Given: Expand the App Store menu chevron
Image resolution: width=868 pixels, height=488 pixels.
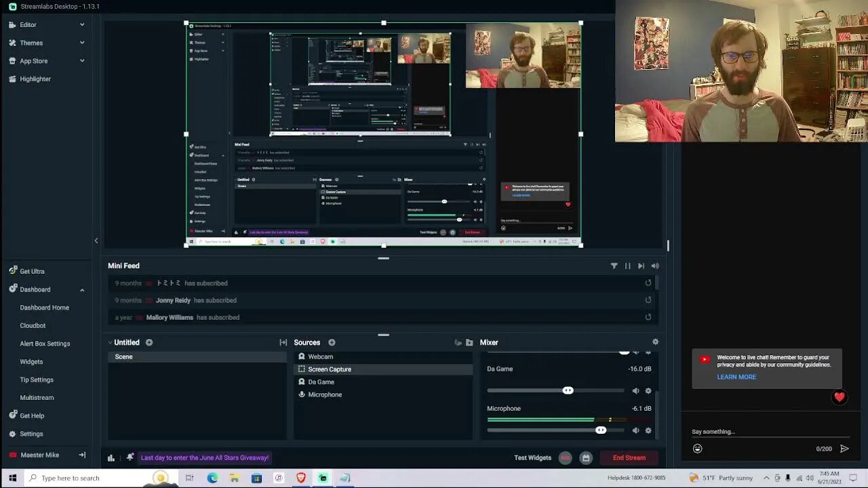Looking at the screenshot, I should click(x=82, y=61).
